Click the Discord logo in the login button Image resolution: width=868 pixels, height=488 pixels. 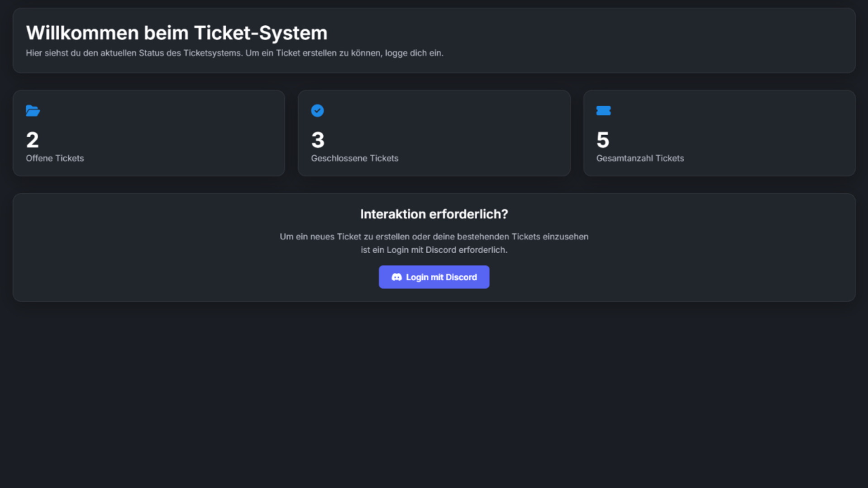click(396, 277)
